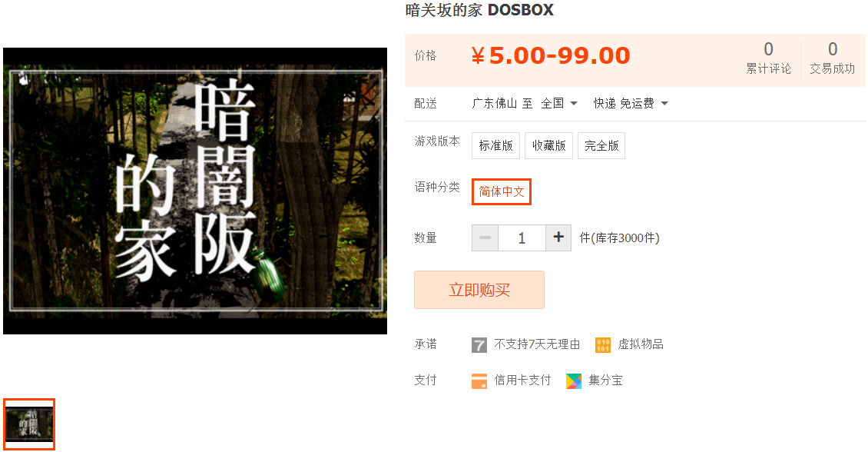The height and width of the screenshot is (452, 868).
Task: Select the small product thumbnail
Action: click(x=28, y=424)
